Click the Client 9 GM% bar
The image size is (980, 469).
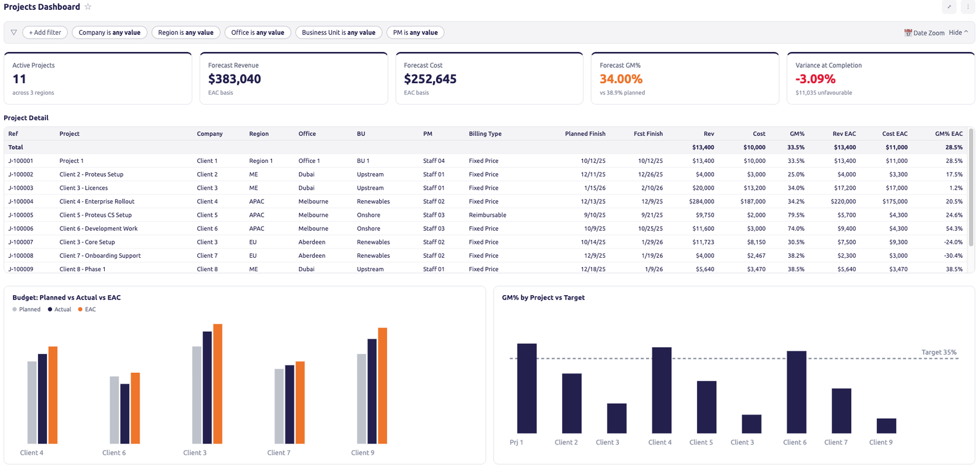click(x=886, y=426)
